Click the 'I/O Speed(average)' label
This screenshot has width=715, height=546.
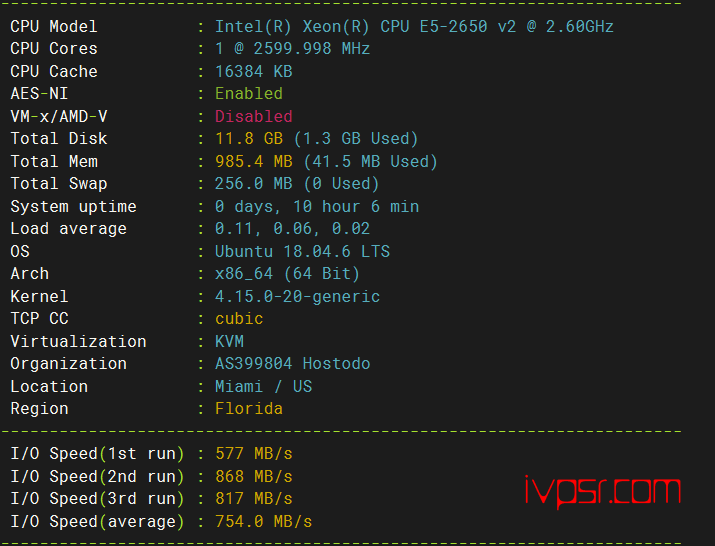(98, 521)
